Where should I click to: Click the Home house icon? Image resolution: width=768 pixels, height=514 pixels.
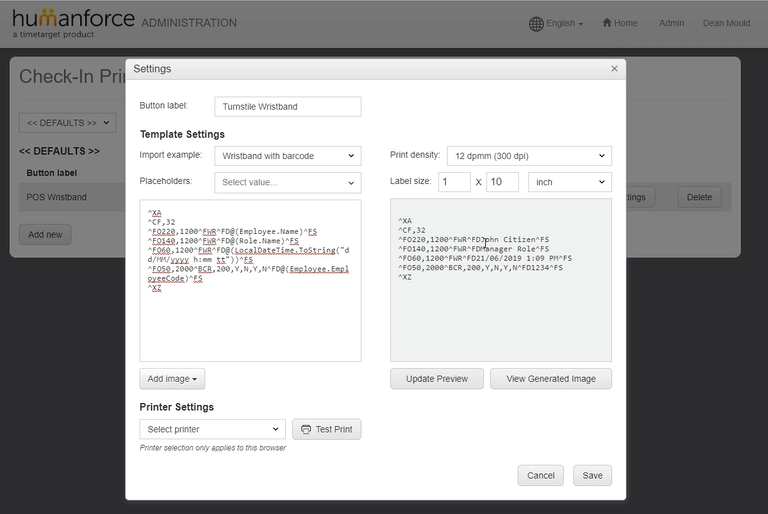607,23
